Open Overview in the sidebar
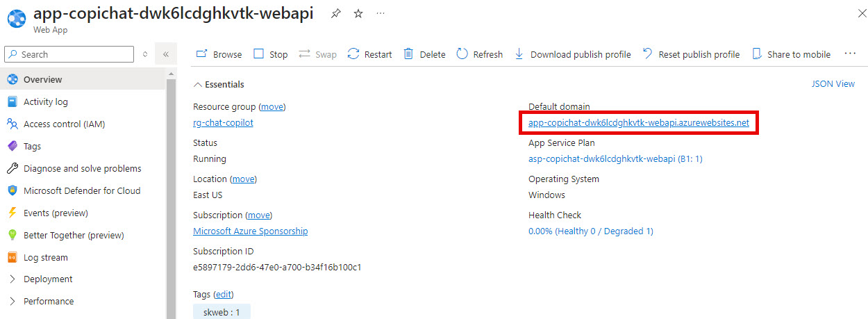The image size is (868, 319). (83, 79)
